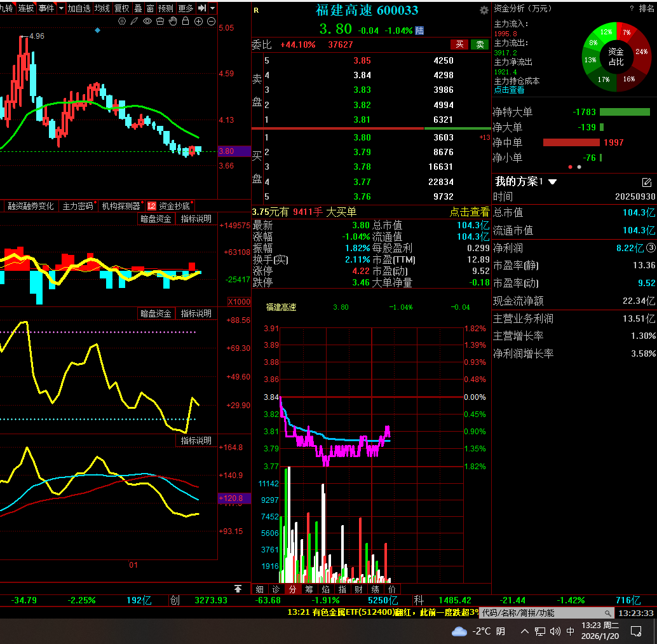Select the 融资融券变化 indicator tab
The image size is (657, 644).
tap(31, 206)
